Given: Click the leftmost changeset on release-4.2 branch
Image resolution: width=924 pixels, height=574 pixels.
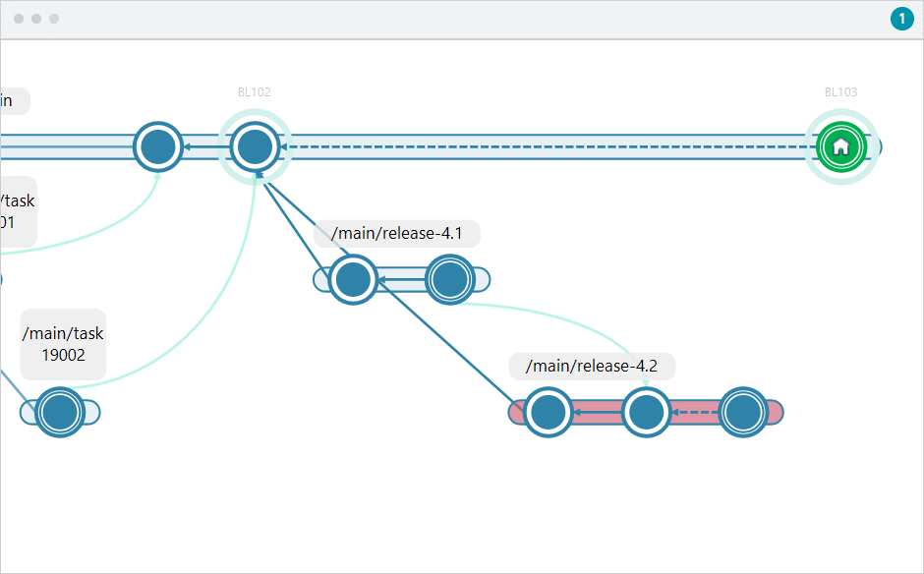Looking at the screenshot, I should (549, 412).
